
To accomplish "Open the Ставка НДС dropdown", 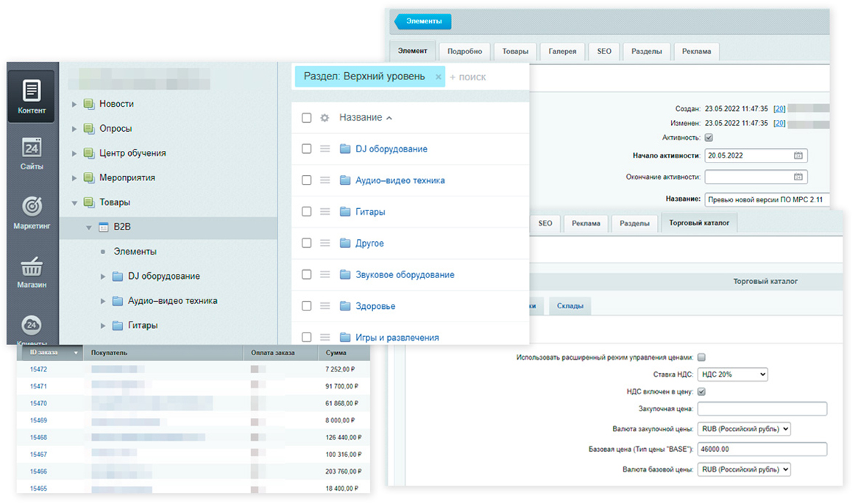I will [732, 375].
